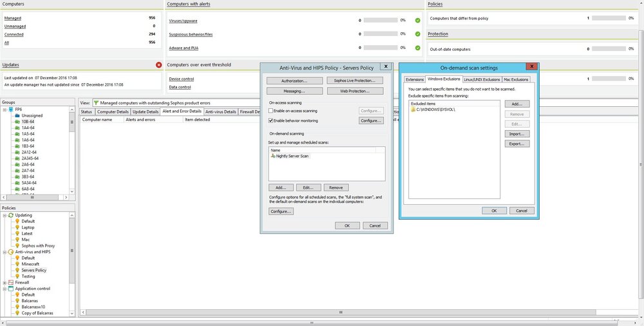The image size is (644, 326).
Task: Click the Messaging... button
Action: (x=294, y=91)
